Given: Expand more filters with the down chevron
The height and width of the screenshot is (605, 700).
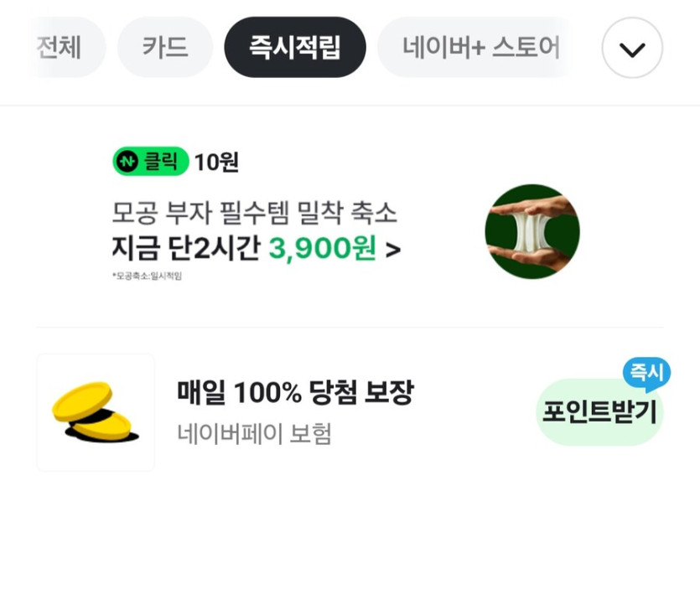Looking at the screenshot, I should 632,47.
